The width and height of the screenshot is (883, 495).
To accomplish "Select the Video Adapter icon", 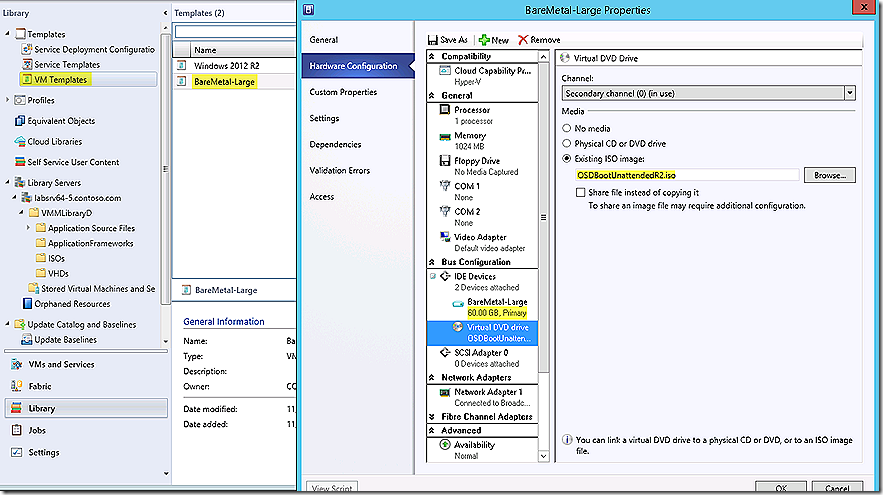I will coord(445,237).
